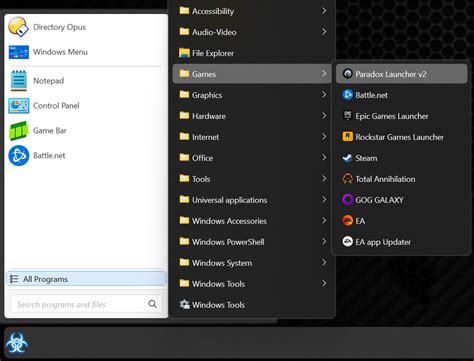Click the Search programs and files field
The width and height of the screenshot is (474, 361).
tap(86, 304)
